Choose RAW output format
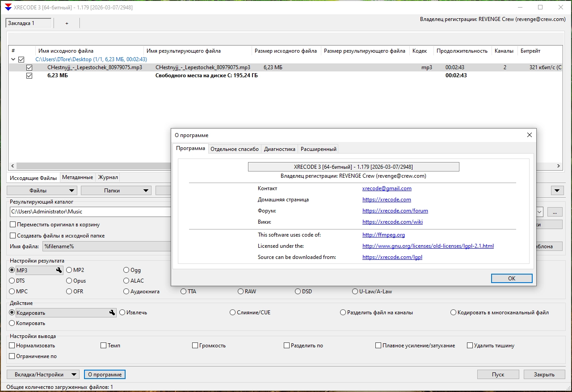This screenshot has height=392, width=572. tap(241, 292)
